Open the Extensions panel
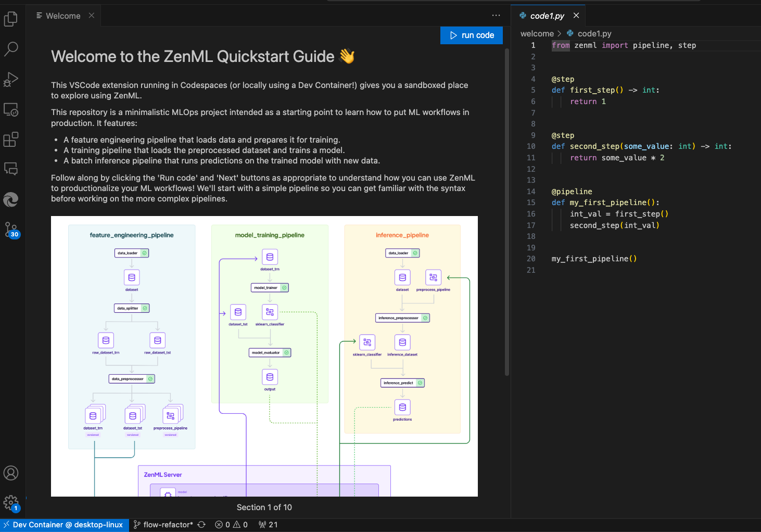761x532 pixels. (11, 139)
